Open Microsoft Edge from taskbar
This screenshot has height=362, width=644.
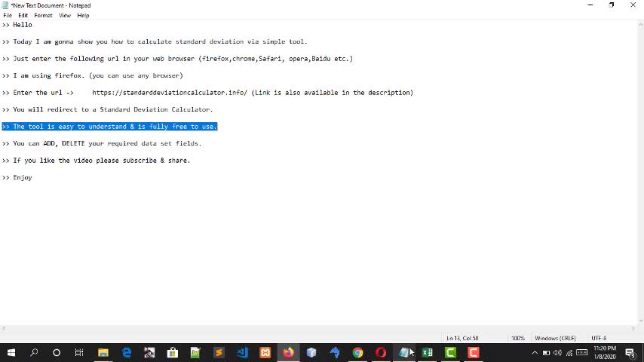point(127,352)
